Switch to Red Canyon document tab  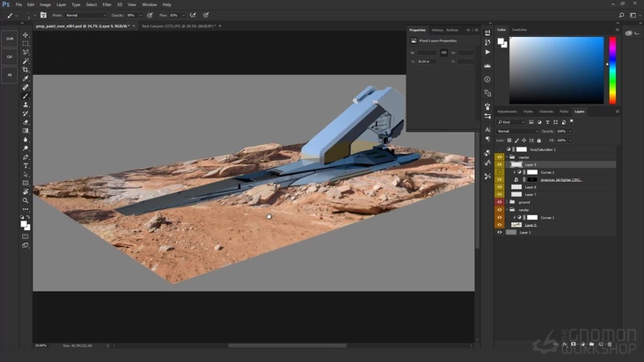[179, 25]
